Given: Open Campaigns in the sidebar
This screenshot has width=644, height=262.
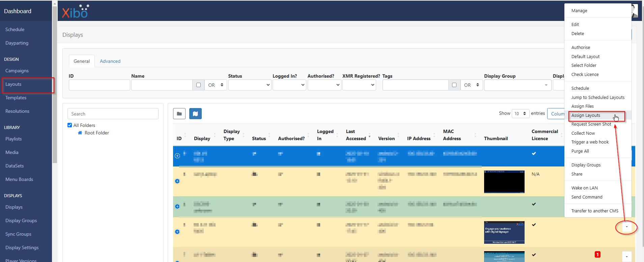Looking at the screenshot, I should [17, 71].
